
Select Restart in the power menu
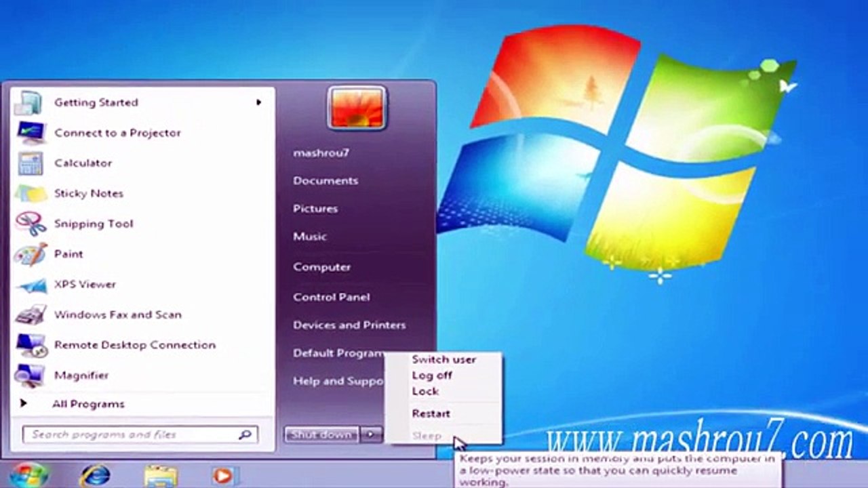[431, 413]
